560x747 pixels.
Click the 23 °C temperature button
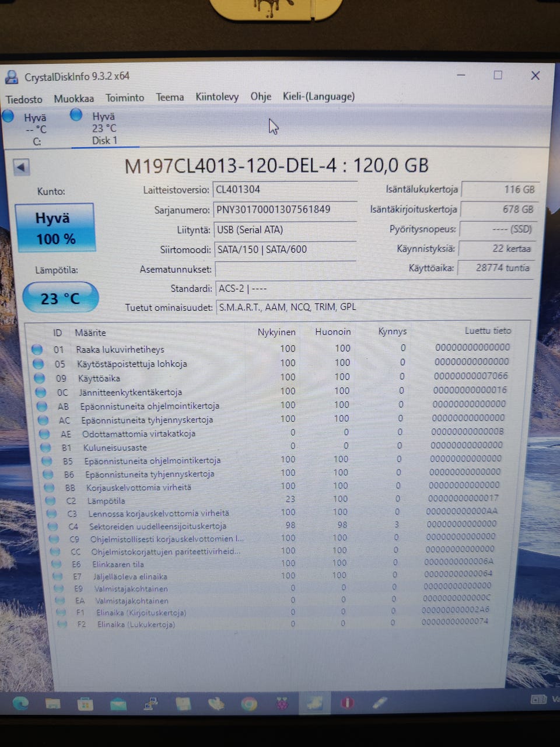point(60,298)
